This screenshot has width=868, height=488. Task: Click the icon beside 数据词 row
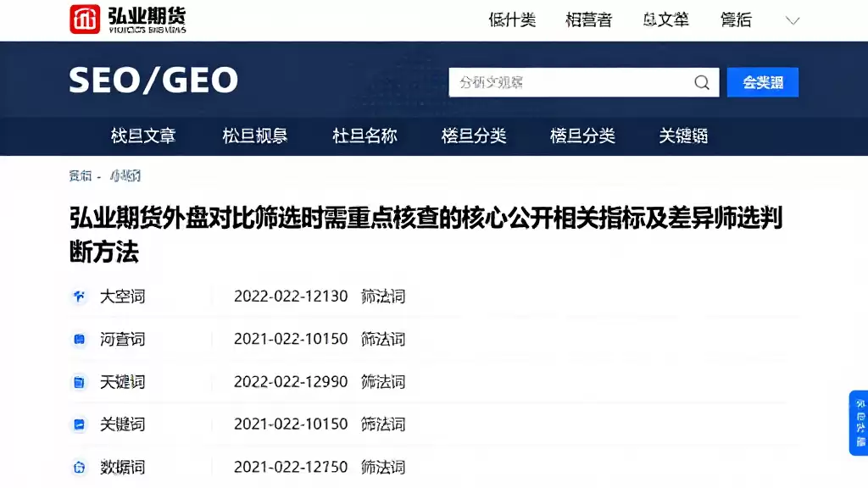pyautogui.click(x=79, y=468)
